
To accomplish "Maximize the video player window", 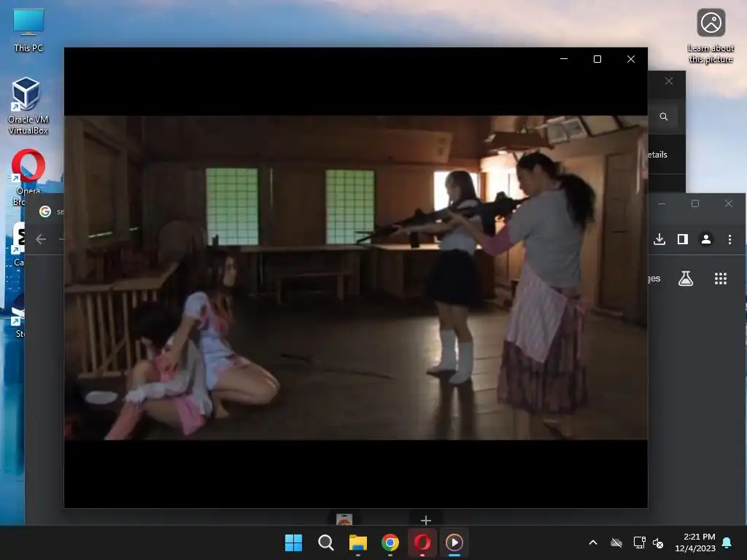I will tap(597, 59).
